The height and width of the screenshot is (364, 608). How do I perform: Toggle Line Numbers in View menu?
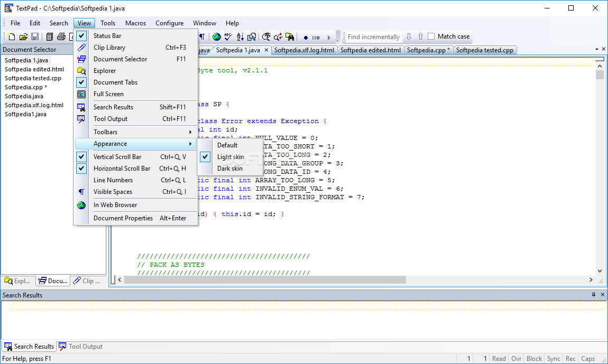click(x=136, y=180)
